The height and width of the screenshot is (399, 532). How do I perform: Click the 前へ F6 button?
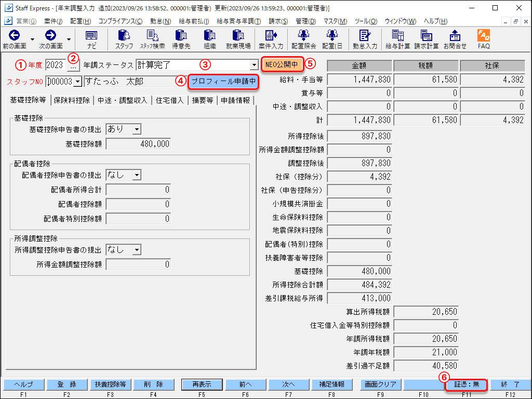(245, 384)
